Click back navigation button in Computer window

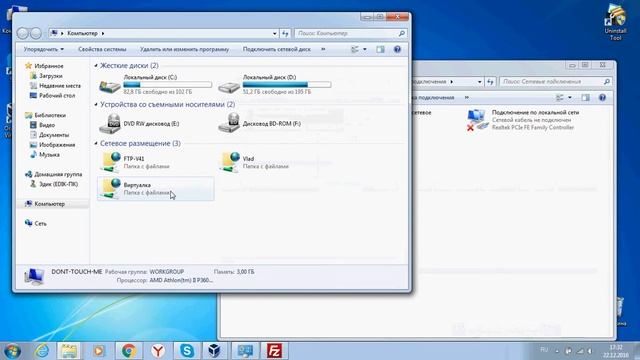pos(23,33)
